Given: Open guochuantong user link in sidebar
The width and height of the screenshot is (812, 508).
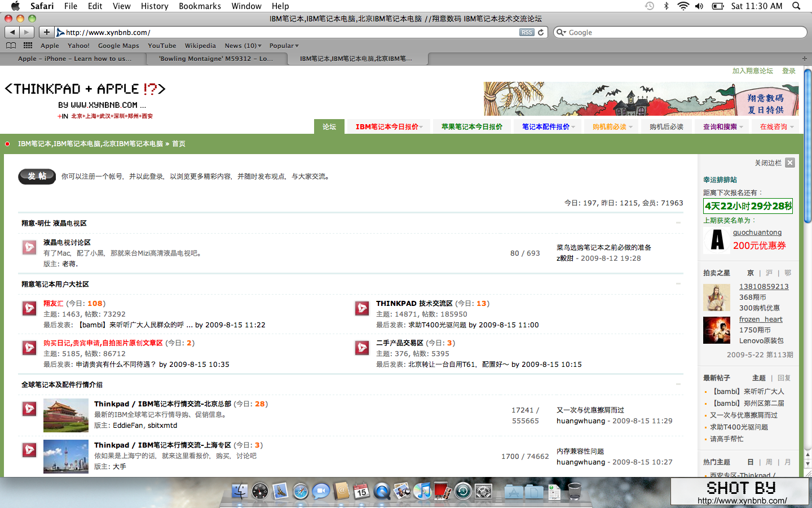Looking at the screenshot, I should 757,232.
